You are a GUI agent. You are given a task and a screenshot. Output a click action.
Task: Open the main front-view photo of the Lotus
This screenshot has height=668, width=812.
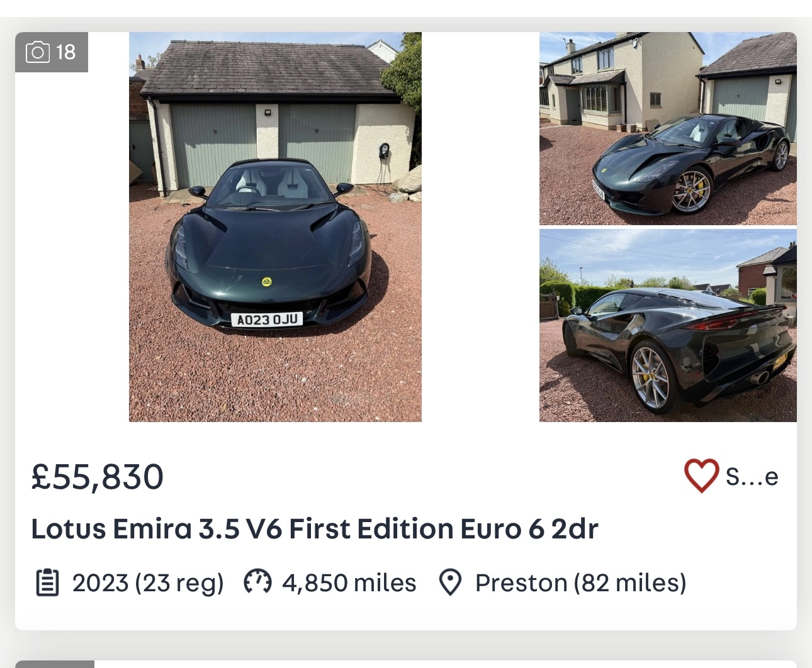tap(275, 226)
